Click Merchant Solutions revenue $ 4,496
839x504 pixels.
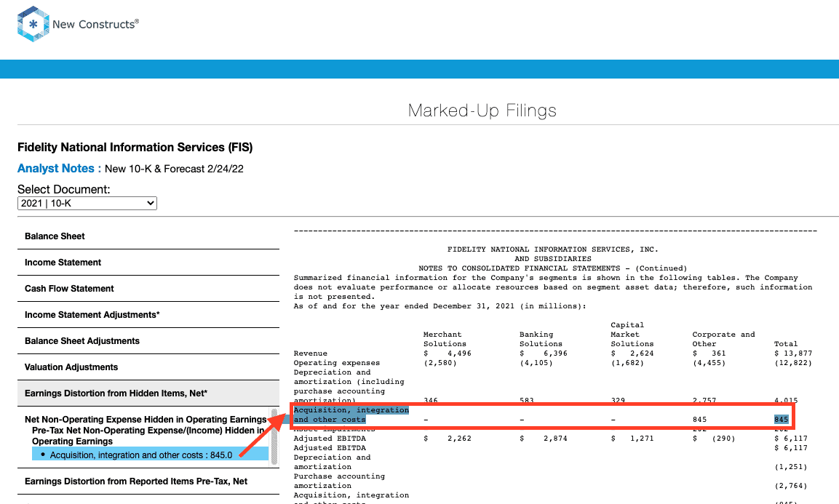pyautogui.click(x=448, y=353)
